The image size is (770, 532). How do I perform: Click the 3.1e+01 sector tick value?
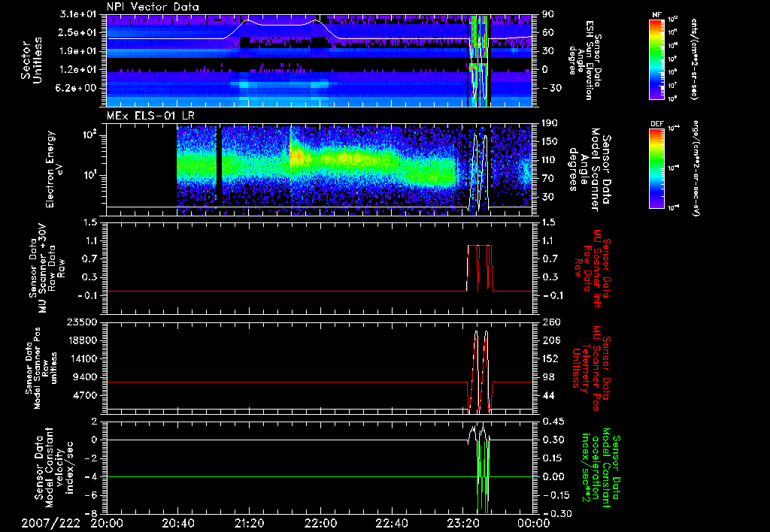(78, 14)
